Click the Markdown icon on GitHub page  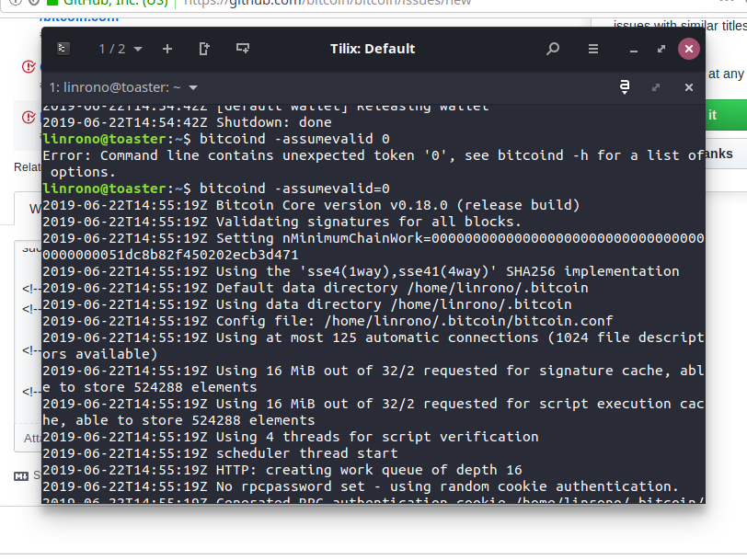pyautogui.click(x=21, y=475)
